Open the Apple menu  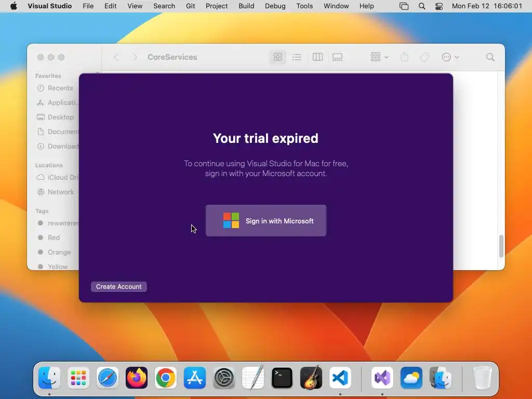point(14,6)
